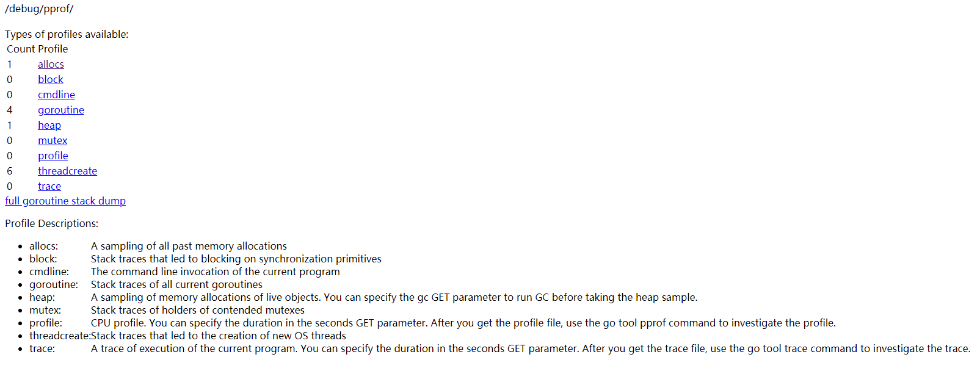The height and width of the screenshot is (371, 980).
Task: View the goroutine profile
Action: tap(61, 110)
